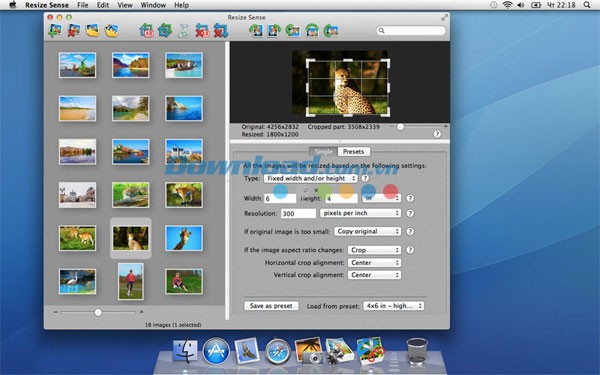Open the Horizontal crop alignment dropdown
The width and height of the screenshot is (600, 375).
(x=374, y=263)
